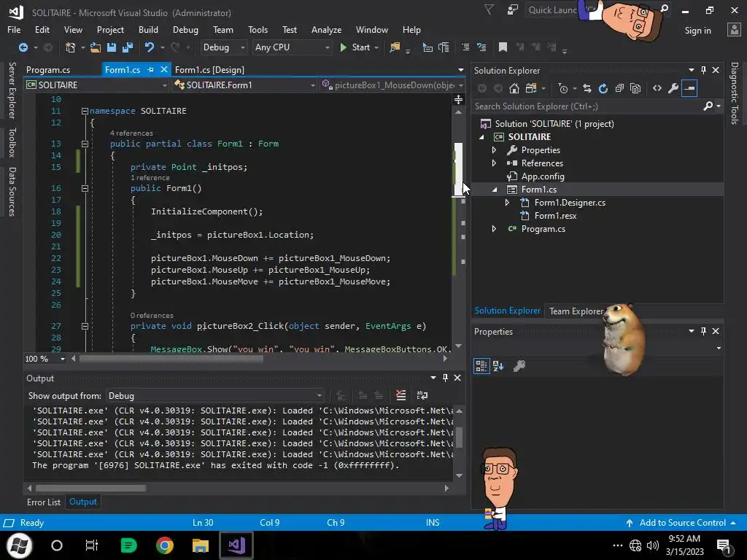Viewport: 747px width, 560px height.
Task: Click the Show All Files icon
Action: pyautogui.click(x=635, y=88)
